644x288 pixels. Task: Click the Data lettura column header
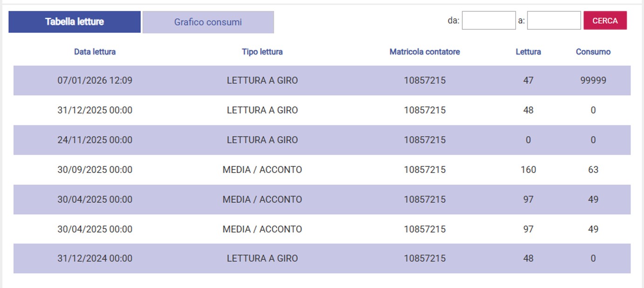click(95, 52)
